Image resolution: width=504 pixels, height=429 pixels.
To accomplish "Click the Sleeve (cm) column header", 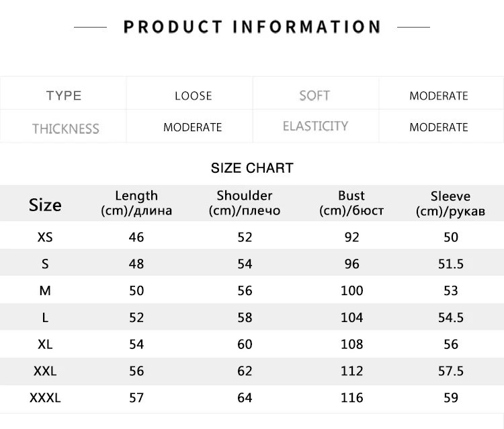I will [x=450, y=204].
